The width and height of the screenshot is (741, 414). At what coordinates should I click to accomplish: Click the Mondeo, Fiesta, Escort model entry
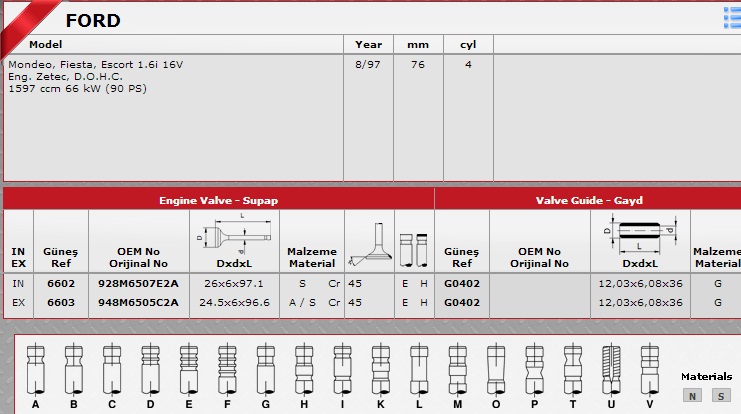95,77
